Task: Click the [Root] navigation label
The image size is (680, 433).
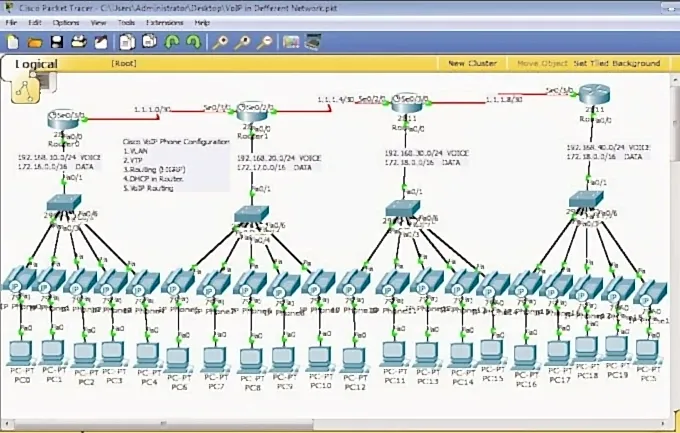Action: [x=124, y=63]
